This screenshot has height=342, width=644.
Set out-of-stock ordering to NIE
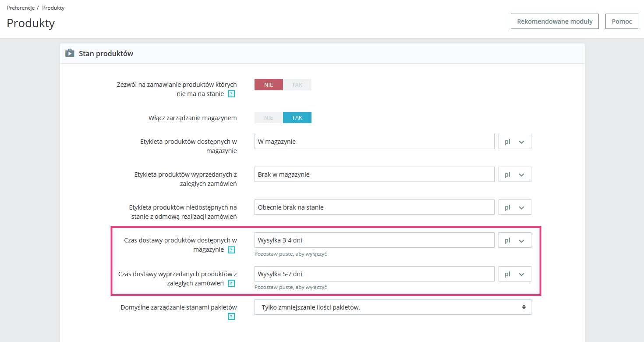[x=269, y=85]
